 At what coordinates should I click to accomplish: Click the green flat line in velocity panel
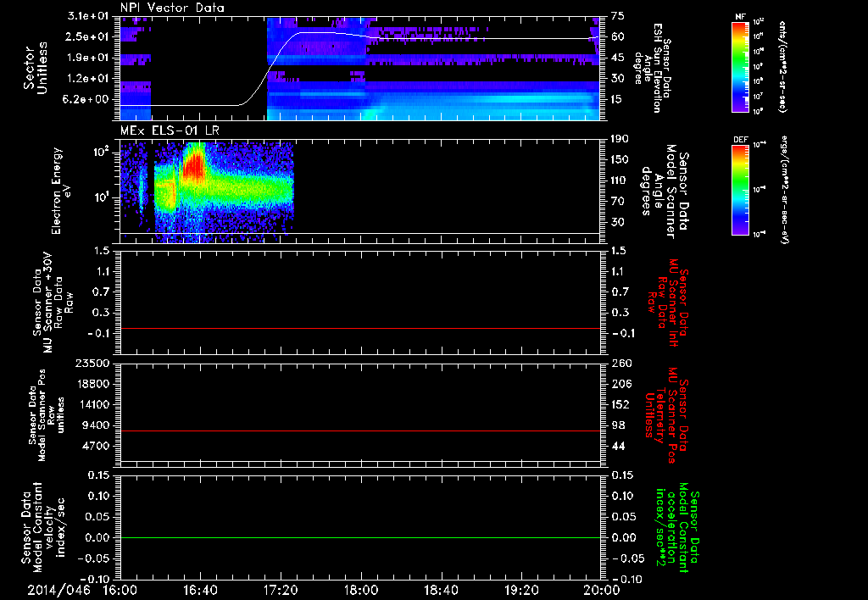click(x=360, y=537)
